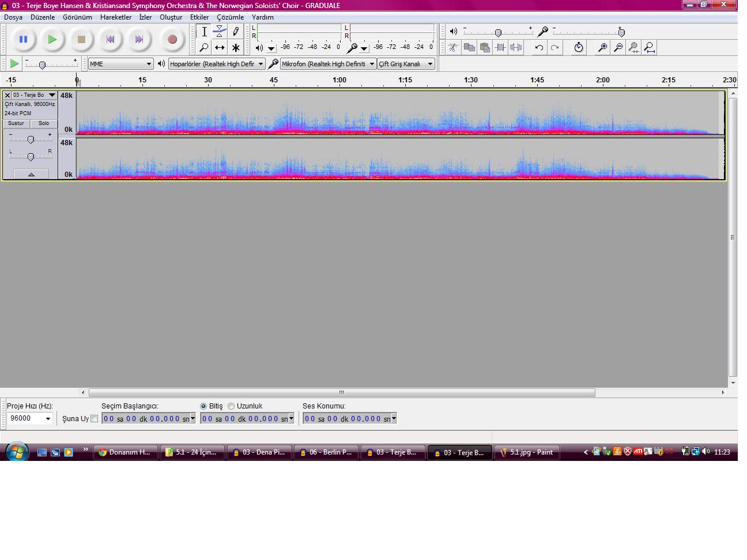Open the Çift Giriş Kanalı channels dropdown
This screenshot has height=560, width=747.
(406, 64)
